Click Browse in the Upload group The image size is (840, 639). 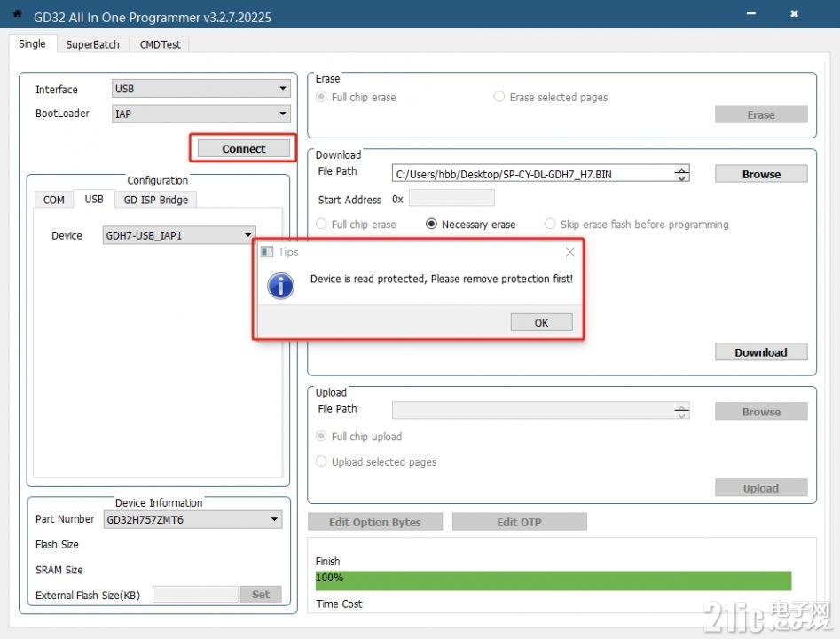[761, 411]
